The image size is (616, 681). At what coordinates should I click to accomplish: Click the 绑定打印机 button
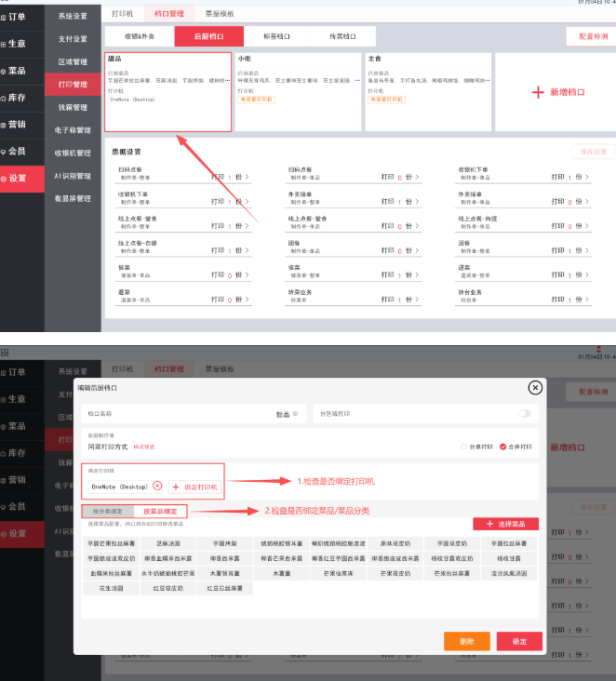[x=195, y=487]
